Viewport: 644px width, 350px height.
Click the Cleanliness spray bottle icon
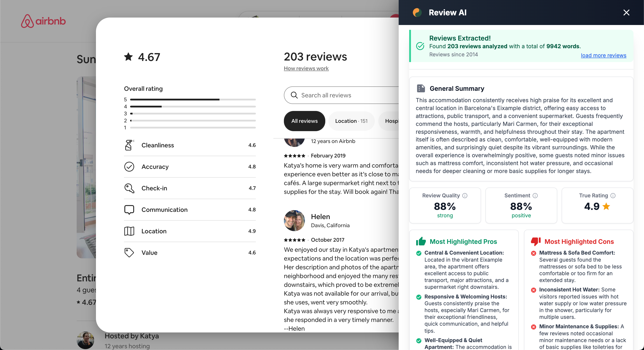pos(129,145)
